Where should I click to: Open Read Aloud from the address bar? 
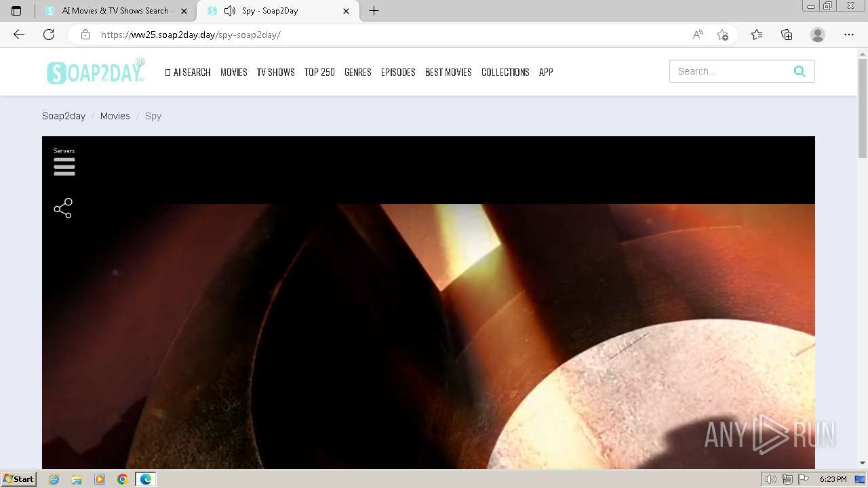click(698, 35)
